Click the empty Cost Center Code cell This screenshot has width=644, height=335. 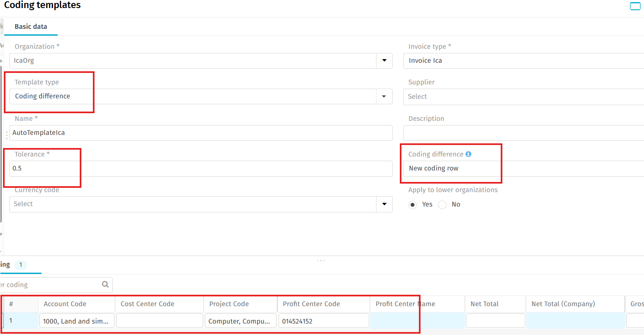click(159, 321)
